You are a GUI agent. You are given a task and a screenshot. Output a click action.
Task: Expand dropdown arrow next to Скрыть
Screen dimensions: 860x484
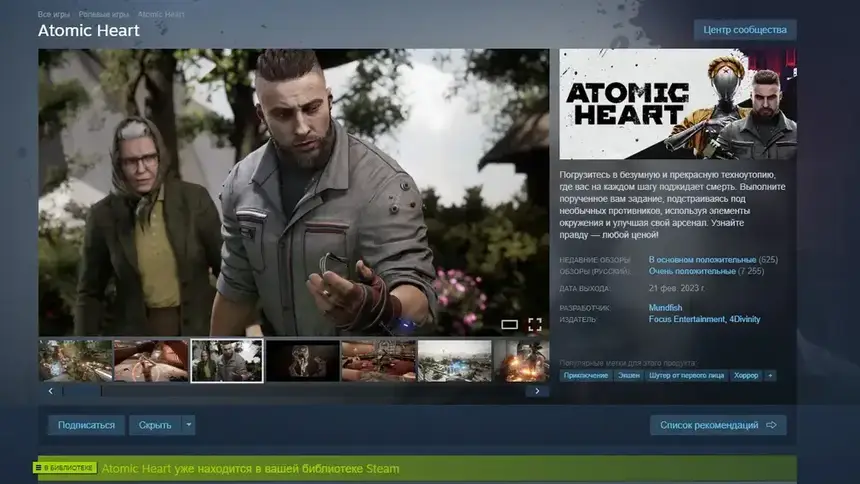pyautogui.click(x=188, y=425)
